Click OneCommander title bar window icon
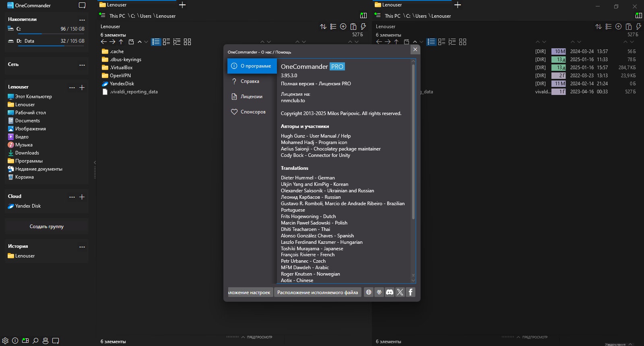 pyautogui.click(x=82, y=6)
